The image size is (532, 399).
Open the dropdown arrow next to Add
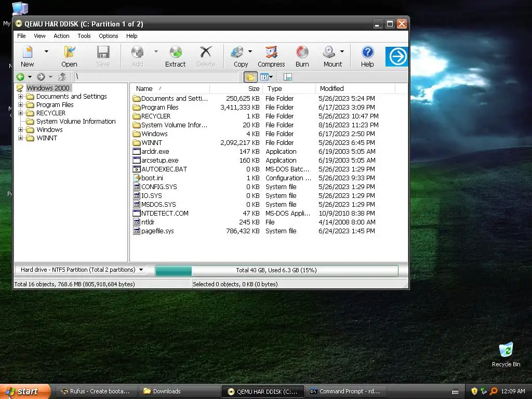(x=156, y=51)
